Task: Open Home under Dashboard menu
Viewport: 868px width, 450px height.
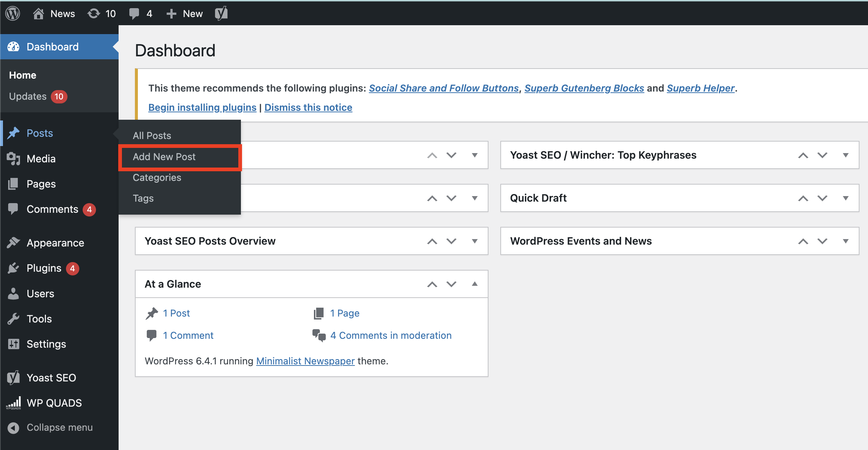Action: click(x=23, y=75)
